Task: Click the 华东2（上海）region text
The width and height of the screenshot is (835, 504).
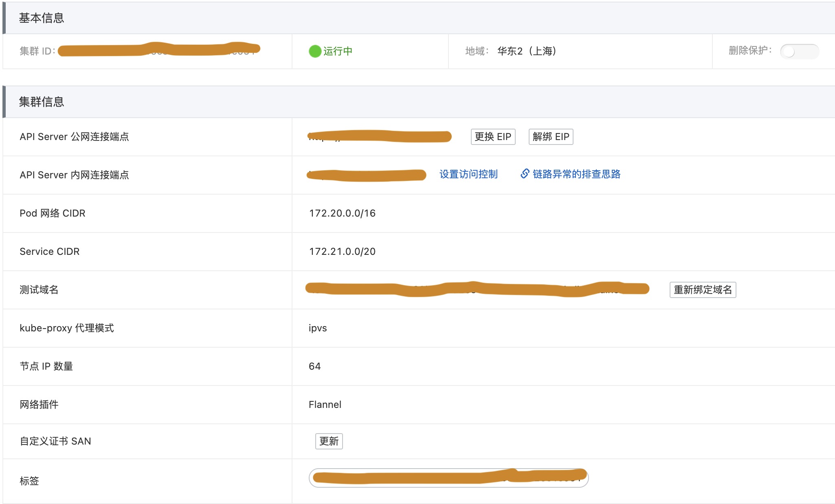Action: point(527,51)
